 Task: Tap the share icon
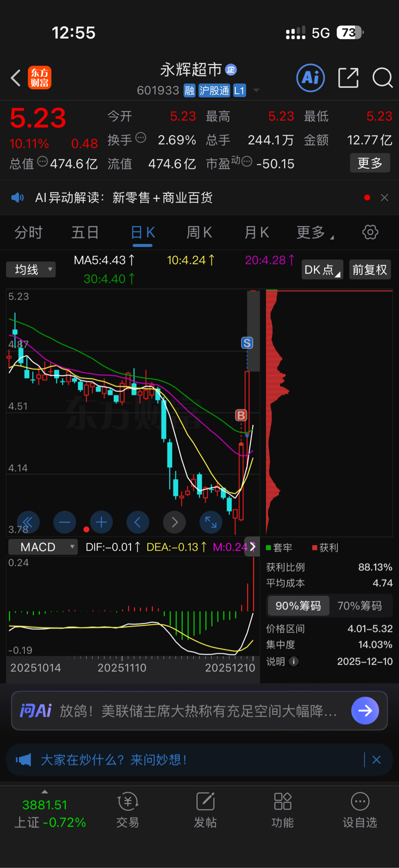tap(348, 78)
